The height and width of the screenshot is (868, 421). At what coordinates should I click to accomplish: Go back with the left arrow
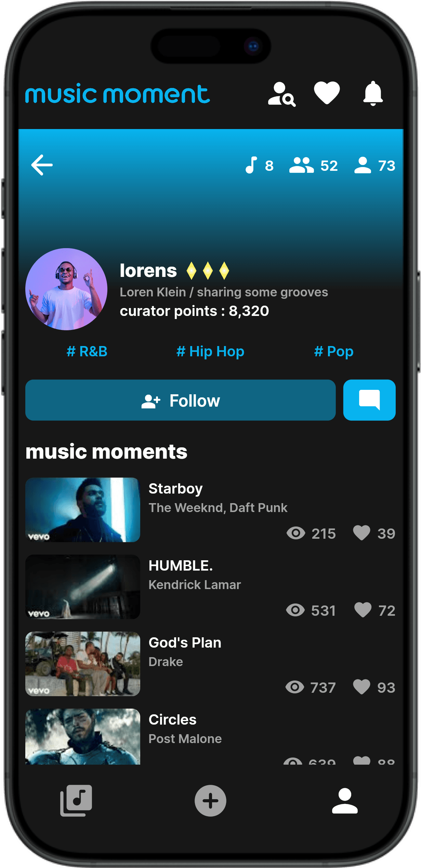coord(42,165)
